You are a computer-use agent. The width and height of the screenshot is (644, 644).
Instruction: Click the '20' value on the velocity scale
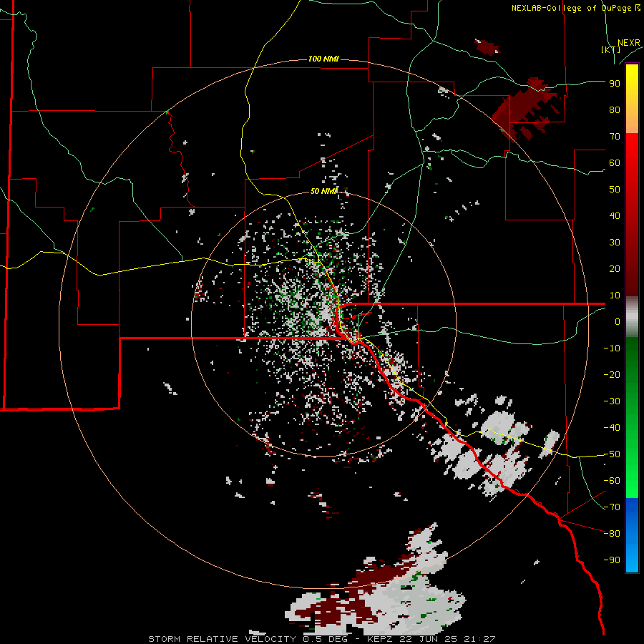(x=615, y=269)
